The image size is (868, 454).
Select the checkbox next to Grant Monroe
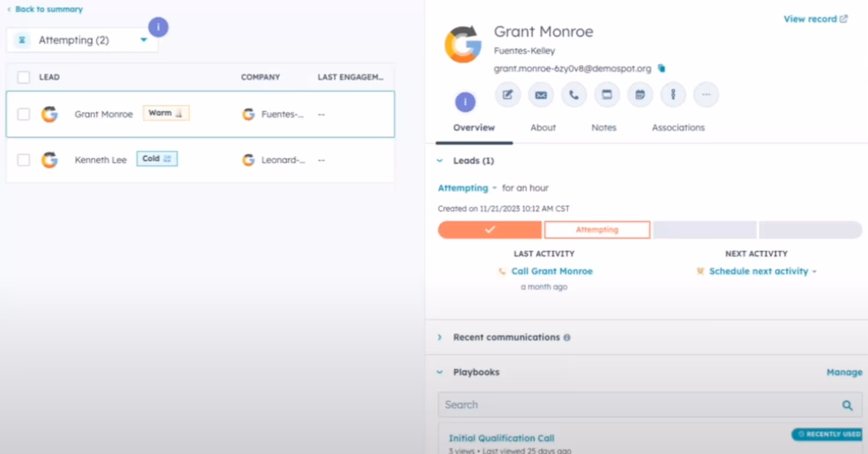tap(23, 114)
